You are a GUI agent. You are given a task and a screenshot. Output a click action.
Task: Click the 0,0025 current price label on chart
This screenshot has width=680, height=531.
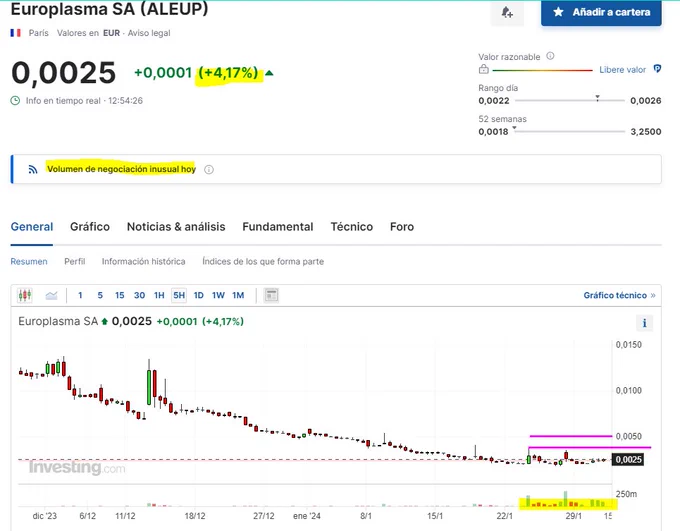(x=628, y=459)
